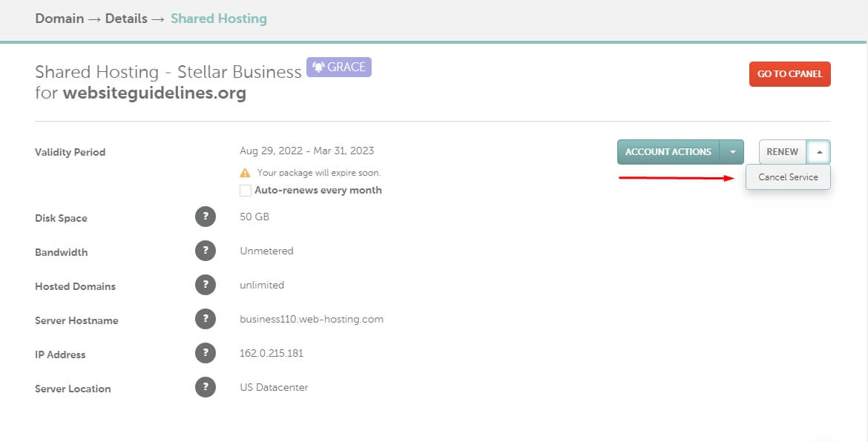This screenshot has width=868, height=442.
Task: Click the Account Actions button
Action: click(668, 152)
